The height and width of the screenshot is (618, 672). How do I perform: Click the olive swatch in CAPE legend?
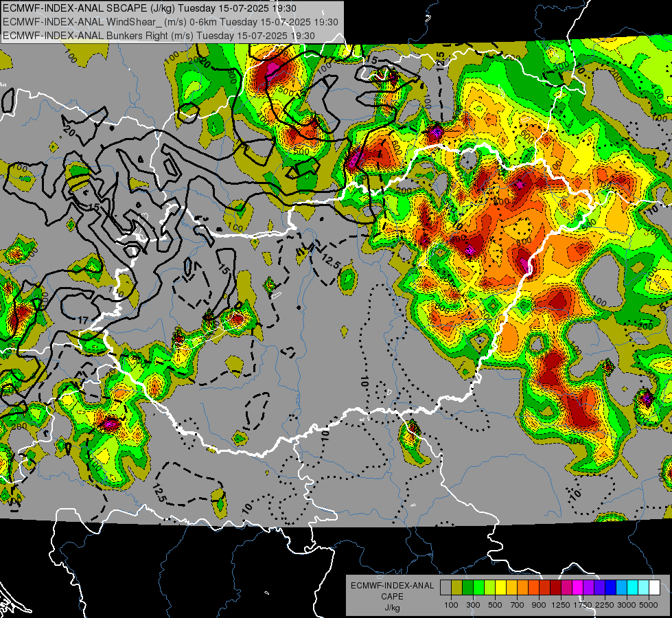(x=457, y=588)
